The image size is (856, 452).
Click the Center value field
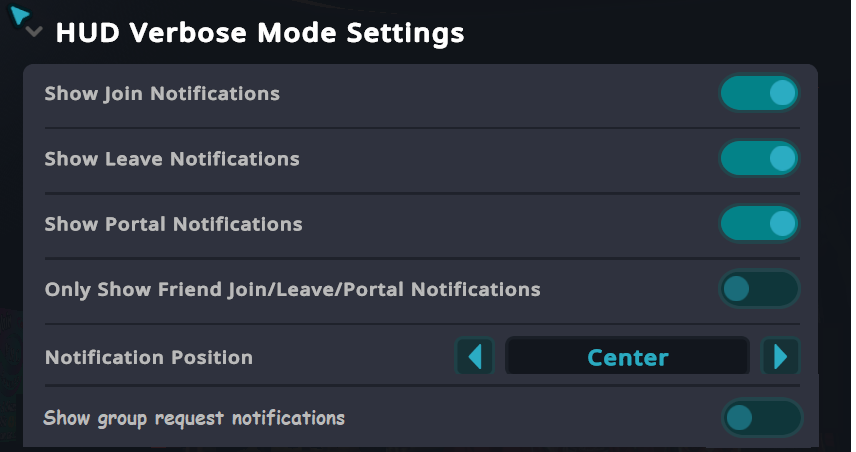(x=628, y=357)
